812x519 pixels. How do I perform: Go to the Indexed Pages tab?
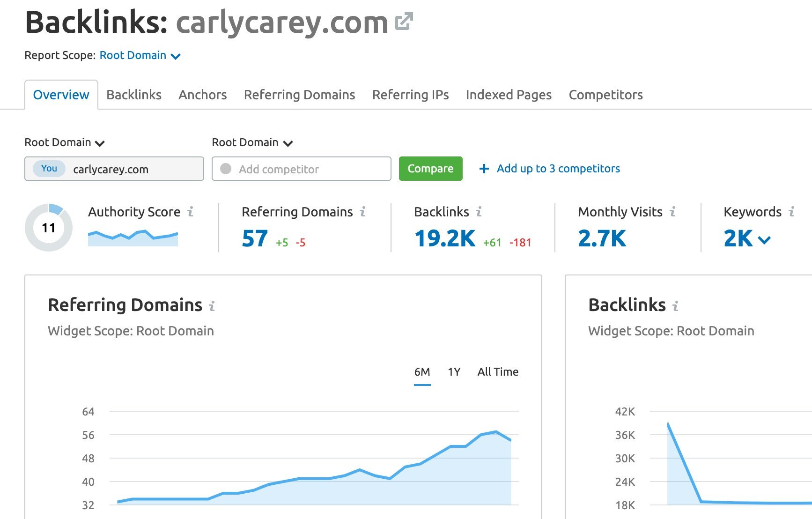[x=509, y=95]
